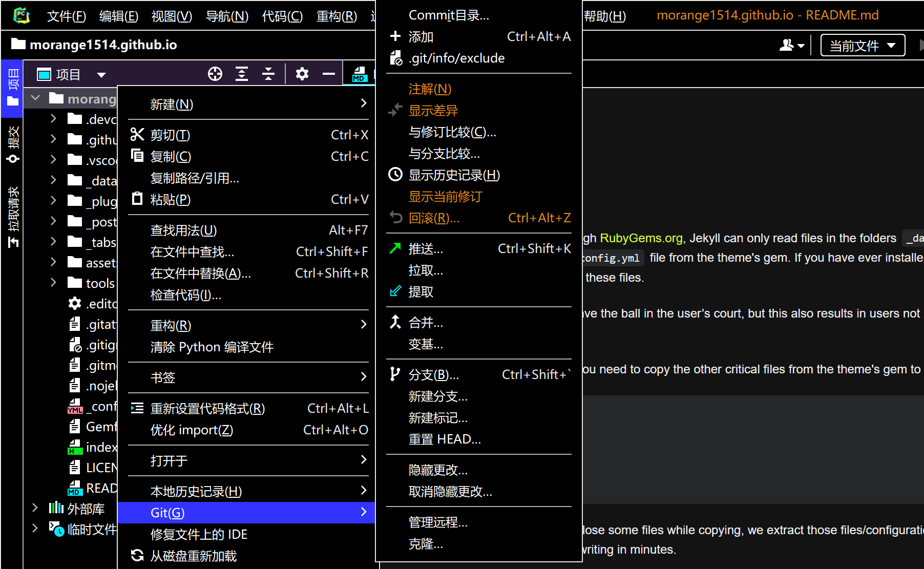Click the collapse all icon in project toolbar

pyautogui.click(x=268, y=74)
